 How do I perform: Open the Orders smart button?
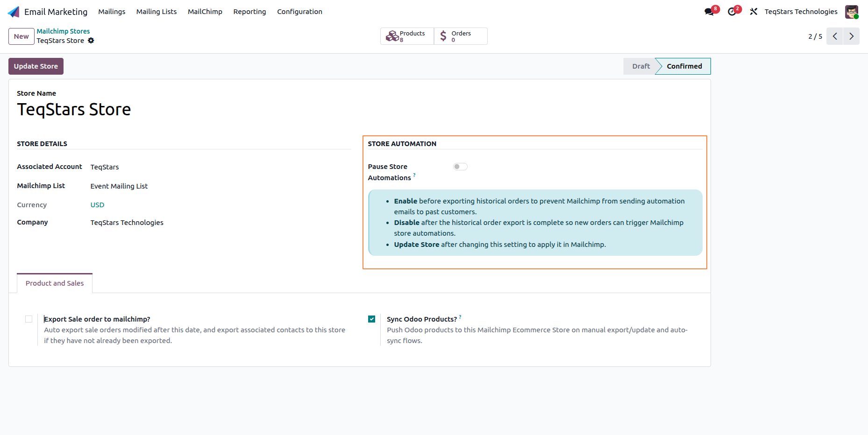[x=461, y=36]
